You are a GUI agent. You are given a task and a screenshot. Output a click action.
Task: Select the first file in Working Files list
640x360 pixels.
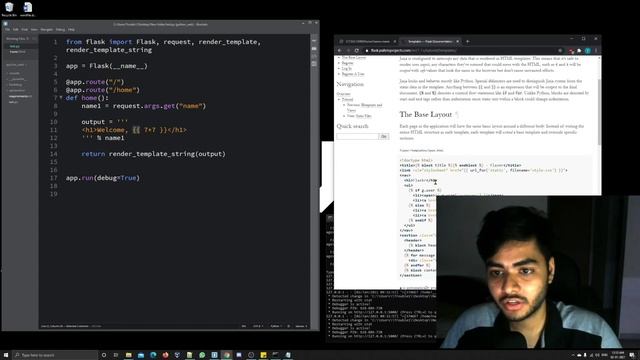[x=15, y=47]
